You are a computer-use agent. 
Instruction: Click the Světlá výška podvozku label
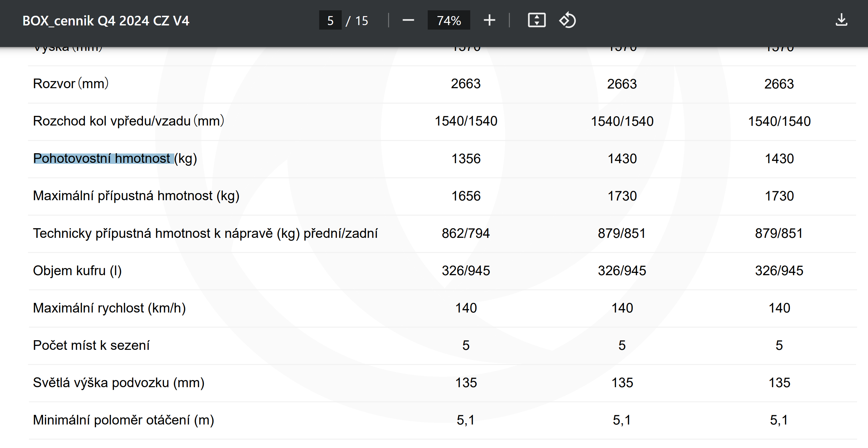coord(119,383)
